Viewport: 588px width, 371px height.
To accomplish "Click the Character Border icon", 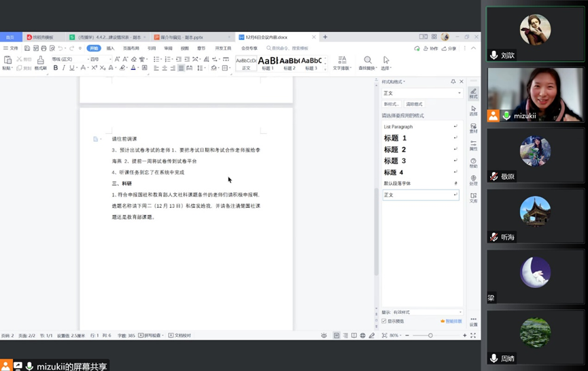I will pos(144,68).
